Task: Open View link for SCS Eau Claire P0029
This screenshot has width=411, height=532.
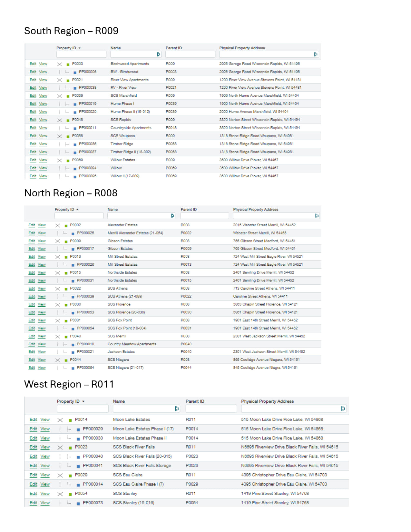Action: click(x=45, y=475)
